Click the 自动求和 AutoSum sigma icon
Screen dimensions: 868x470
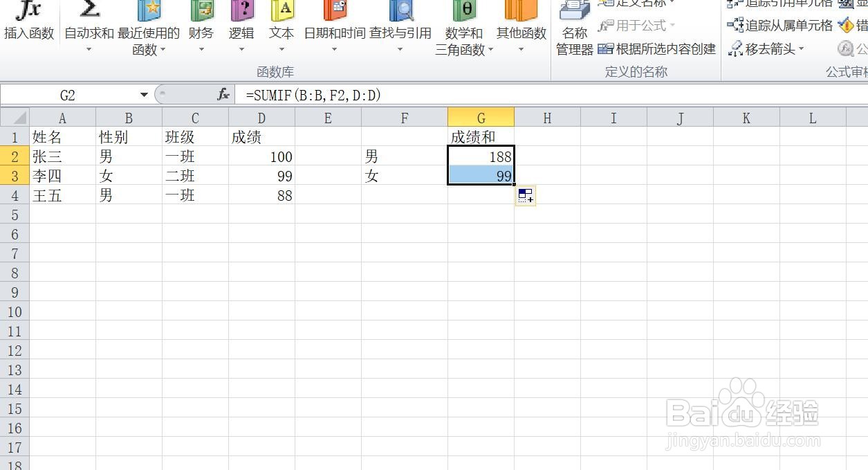pos(89,10)
